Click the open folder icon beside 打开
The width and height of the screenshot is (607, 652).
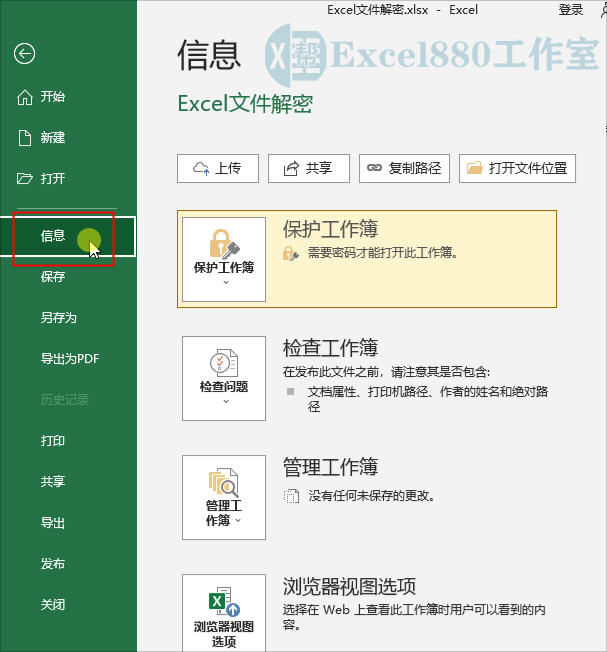click(x=25, y=178)
